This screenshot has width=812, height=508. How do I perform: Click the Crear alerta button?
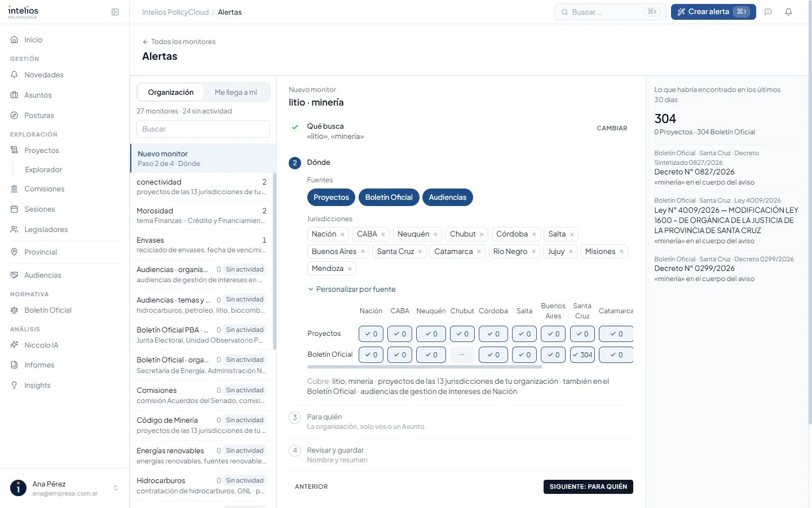coord(713,12)
